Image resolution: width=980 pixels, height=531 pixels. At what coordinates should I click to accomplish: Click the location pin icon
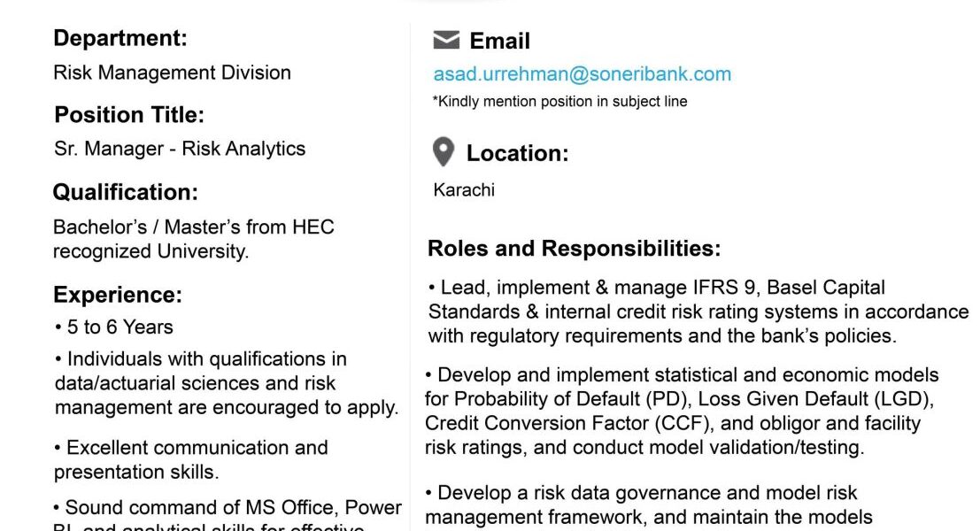tap(444, 152)
